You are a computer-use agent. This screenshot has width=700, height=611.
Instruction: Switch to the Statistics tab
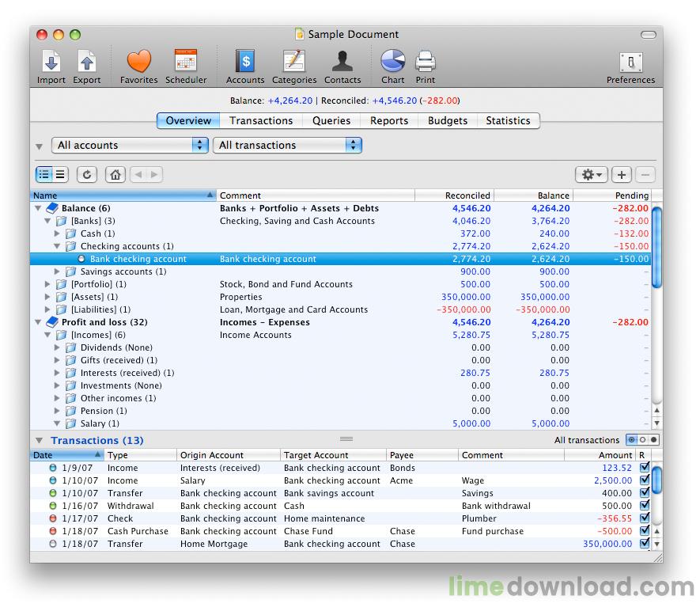tap(508, 120)
